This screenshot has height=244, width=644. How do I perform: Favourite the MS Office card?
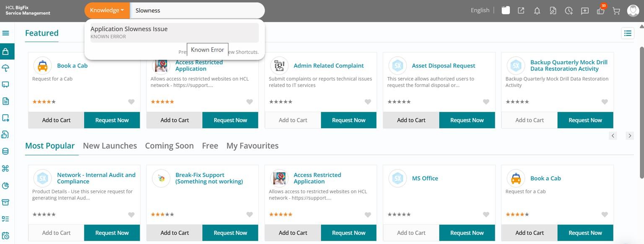[x=486, y=215]
